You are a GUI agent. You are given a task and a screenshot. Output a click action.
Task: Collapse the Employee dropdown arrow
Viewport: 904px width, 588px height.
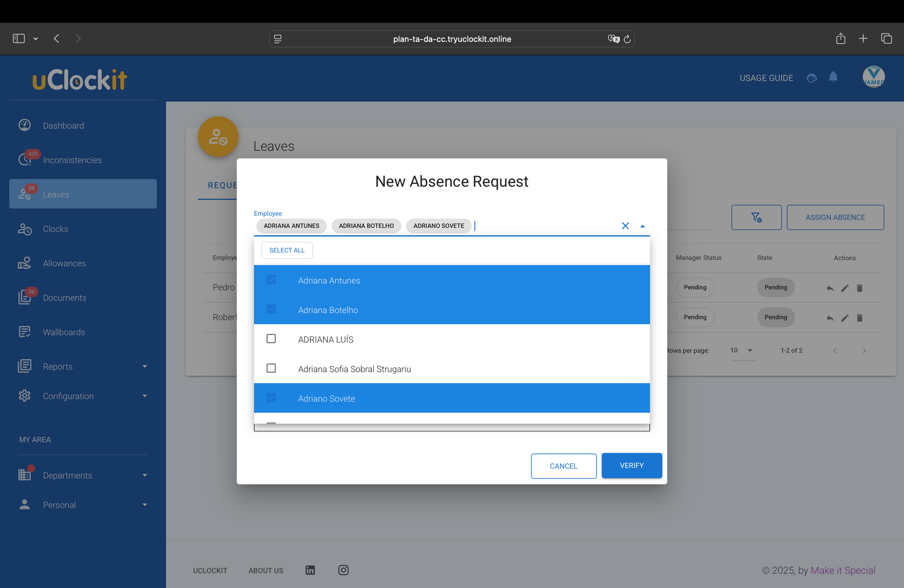tap(642, 226)
